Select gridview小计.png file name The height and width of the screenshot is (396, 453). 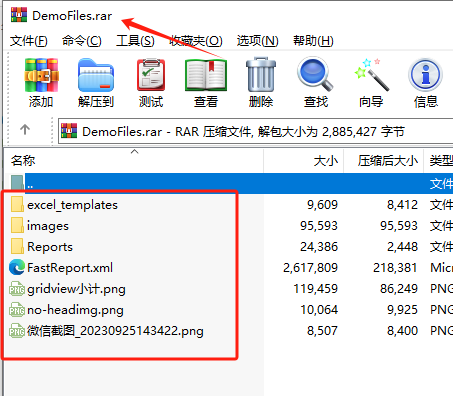(x=76, y=289)
